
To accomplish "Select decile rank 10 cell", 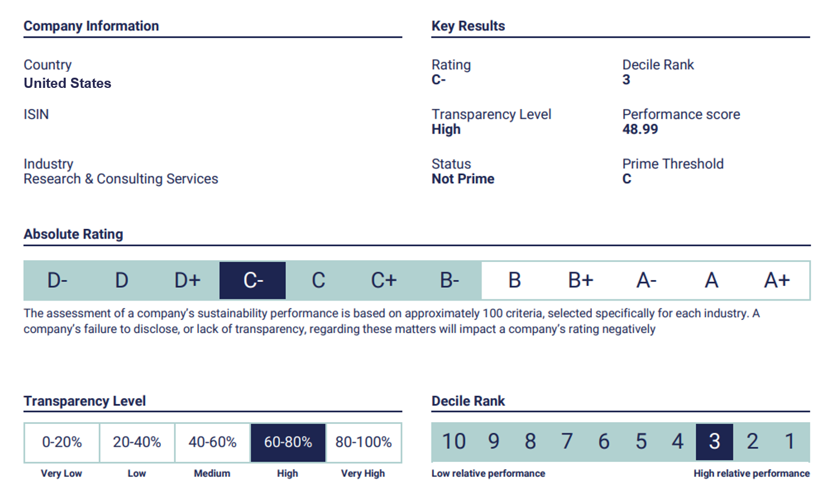I will click(454, 442).
